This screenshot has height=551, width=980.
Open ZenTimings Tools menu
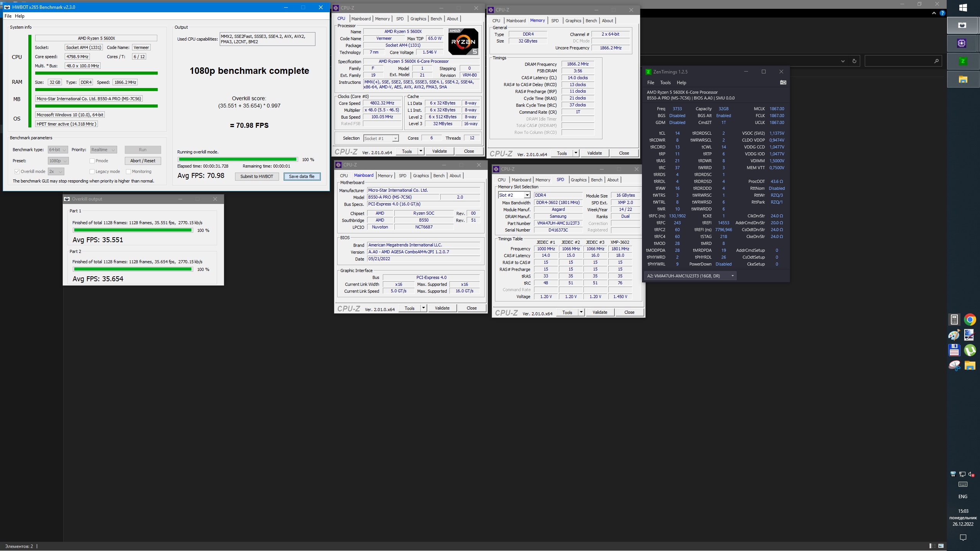[x=665, y=82]
